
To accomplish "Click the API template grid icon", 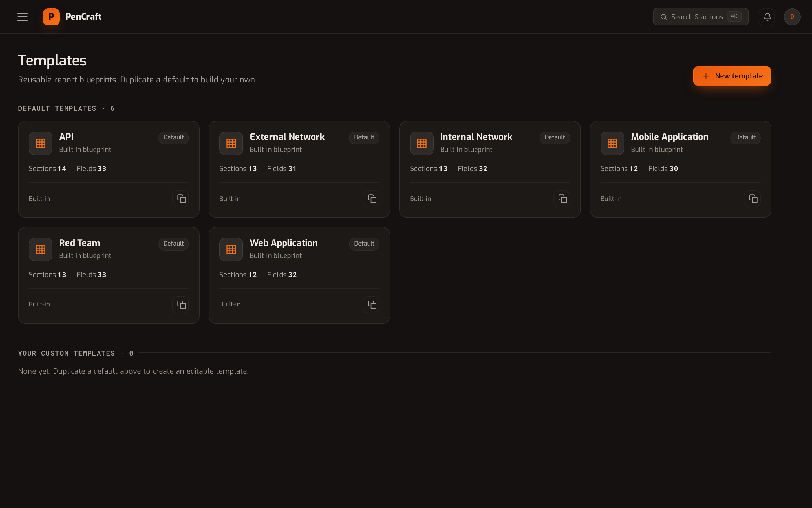I will pyautogui.click(x=41, y=143).
